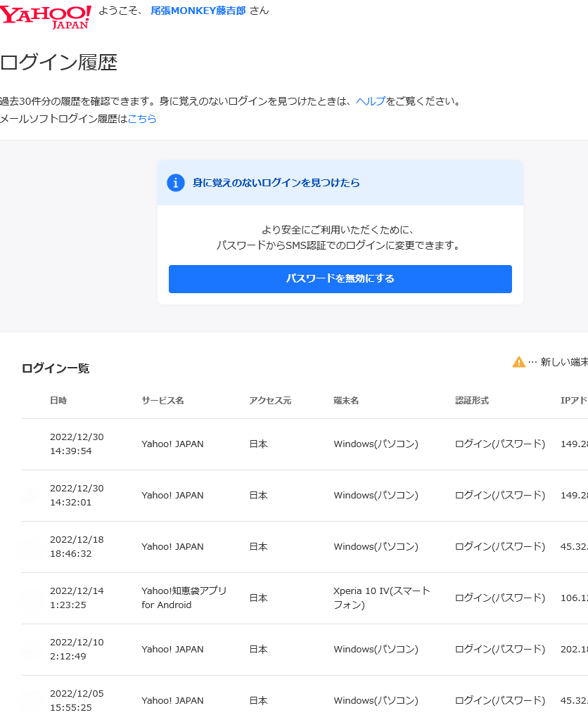Click the orange warning triangle icon
Viewport: 588px width, 722px height.
click(519, 362)
